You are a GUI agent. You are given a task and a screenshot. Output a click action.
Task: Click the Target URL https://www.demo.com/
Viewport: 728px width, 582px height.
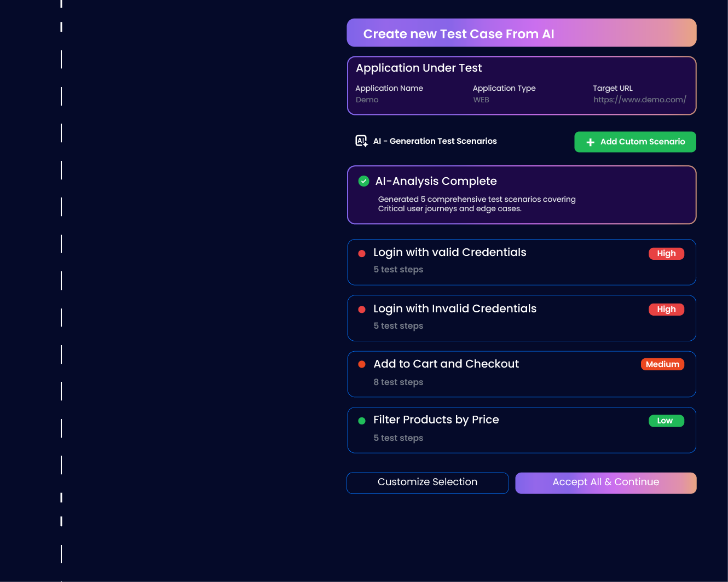click(x=639, y=100)
